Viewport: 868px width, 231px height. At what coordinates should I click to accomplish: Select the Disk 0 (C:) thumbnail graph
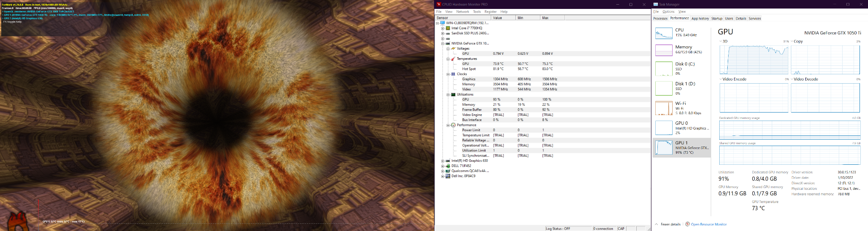pyautogui.click(x=664, y=69)
